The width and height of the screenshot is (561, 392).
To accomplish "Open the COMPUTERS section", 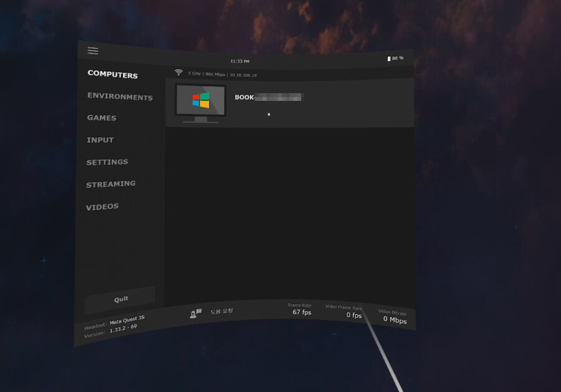I will point(112,74).
